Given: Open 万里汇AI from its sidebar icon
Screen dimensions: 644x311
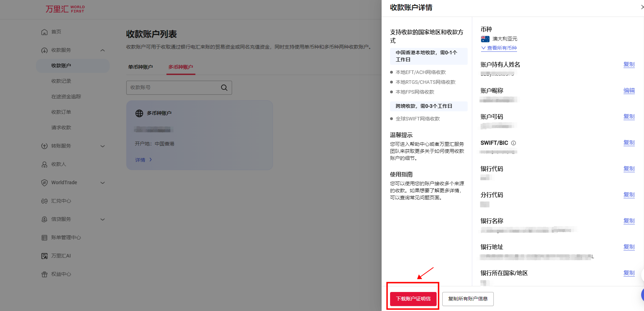Looking at the screenshot, I should point(44,256).
